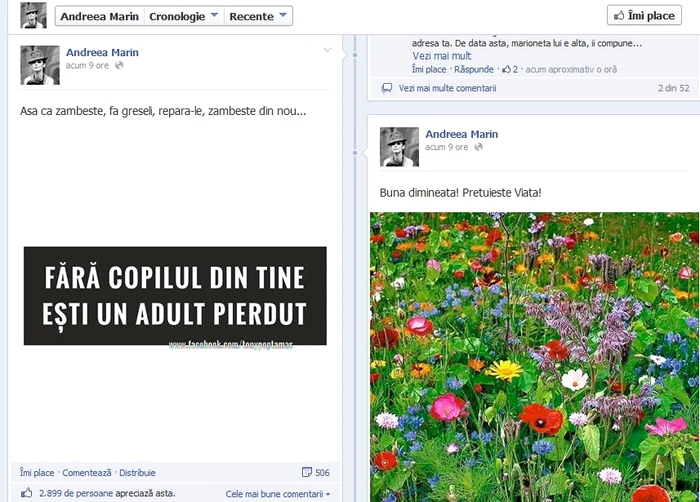Click the 'acum 9 ore' timestamp on right post
The image size is (700, 502).
coord(446,147)
